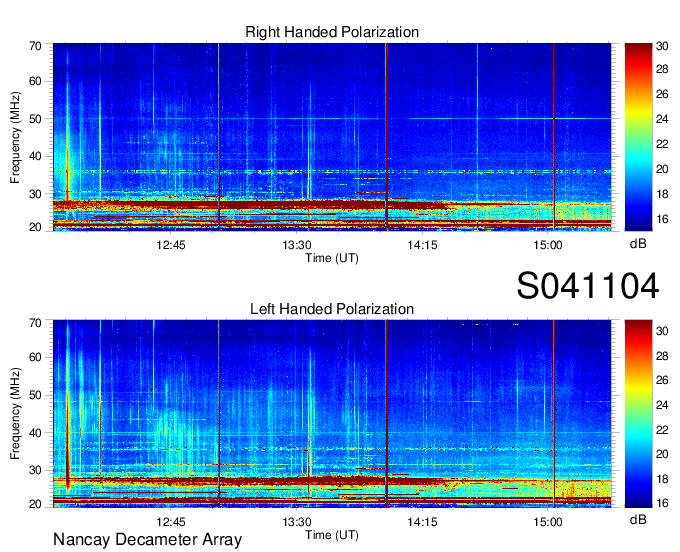Click the '14:15' tick on bottom plot
680x552 pixels.
422,522
